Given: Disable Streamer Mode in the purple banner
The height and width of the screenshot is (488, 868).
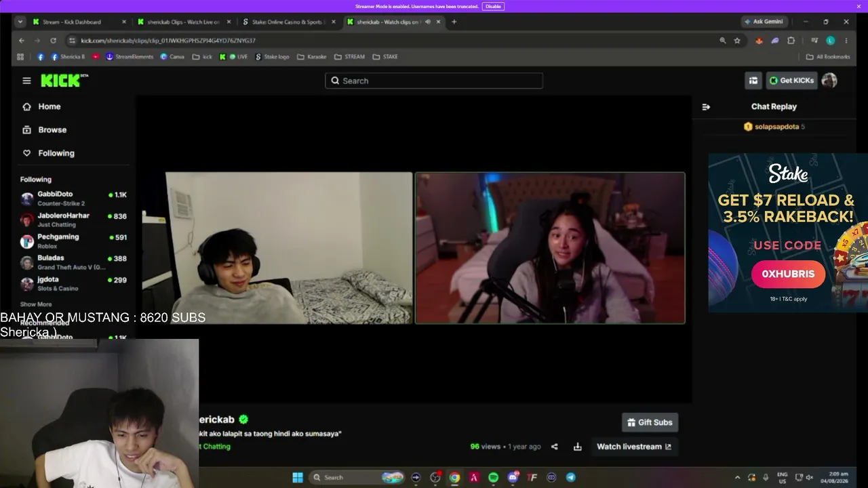Looking at the screenshot, I should 493,6.
